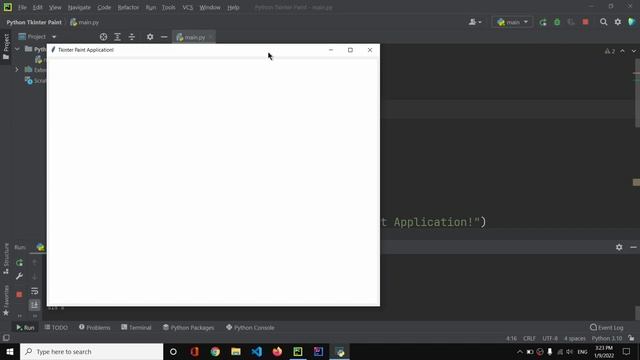This screenshot has height=360, width=640.
Task: Click the main.py breadcrumb in the navigation bar
Action: (85, 22)
